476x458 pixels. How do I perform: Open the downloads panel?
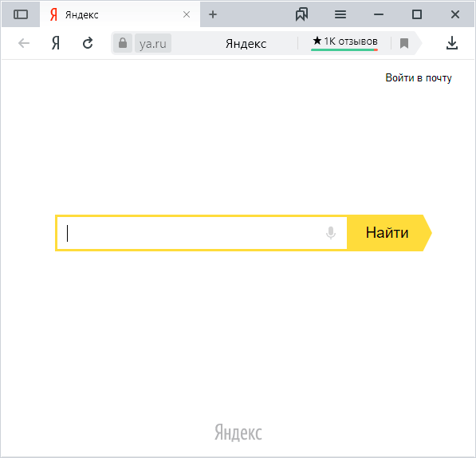(x=452, y=43)
